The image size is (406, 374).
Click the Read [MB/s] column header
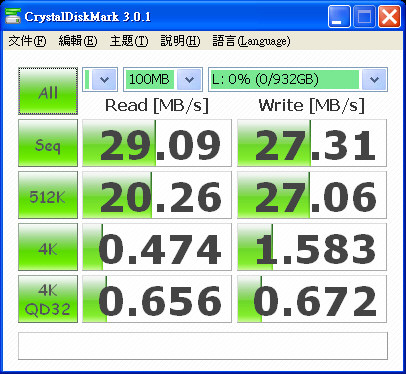157,105
